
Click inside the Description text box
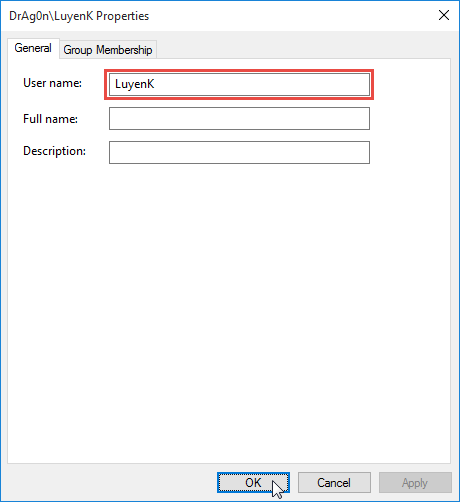coord(239,152)
